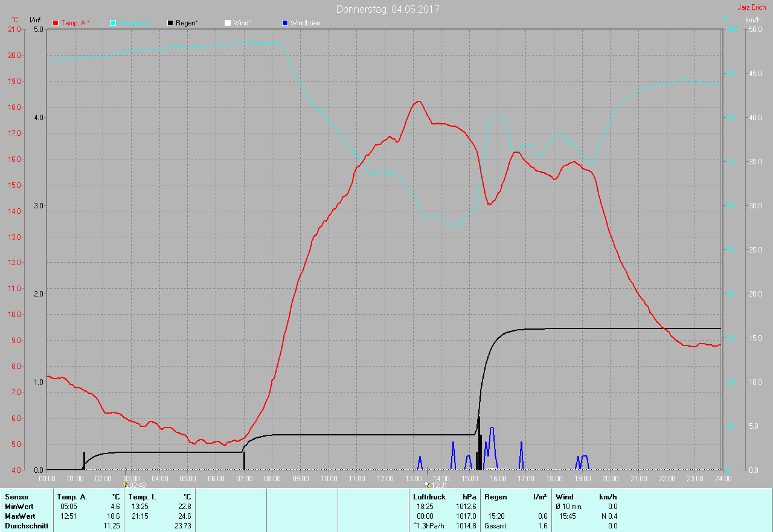Click the white Wind legend swatch
The height and width of the screenshot is (532, 773).
[228, 23]
